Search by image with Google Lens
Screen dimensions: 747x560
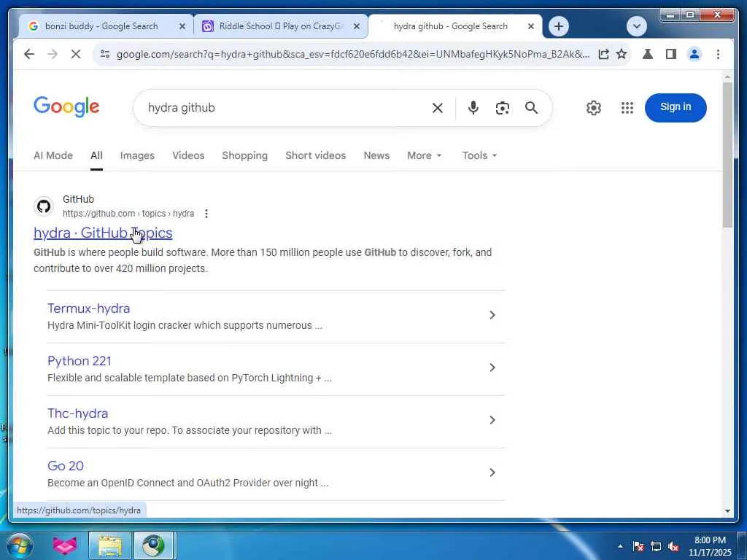(502, 108)
